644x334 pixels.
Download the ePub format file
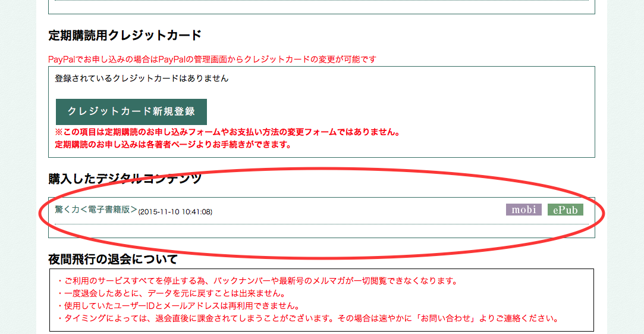(x=565, y=210)
